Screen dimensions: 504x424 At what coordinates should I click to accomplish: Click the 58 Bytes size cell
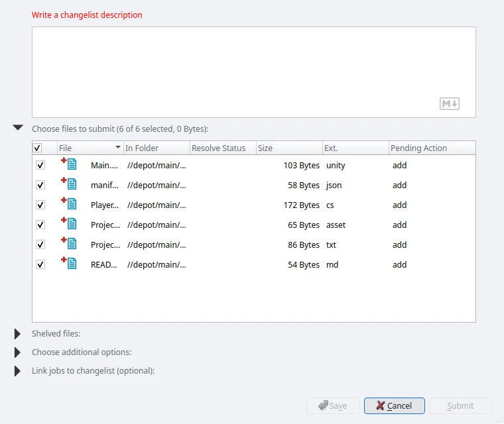click(x=304, y=185)
